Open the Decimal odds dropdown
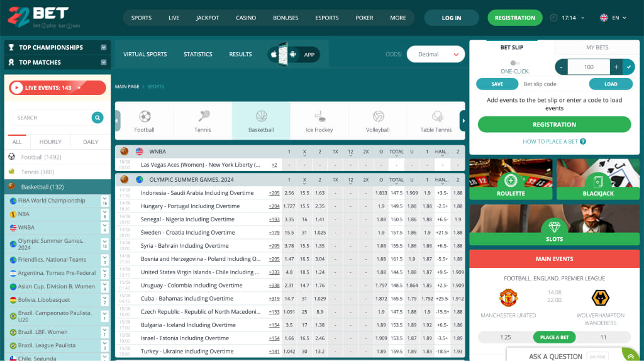This screenshot has height=361, width=644. tap(436, 54)
